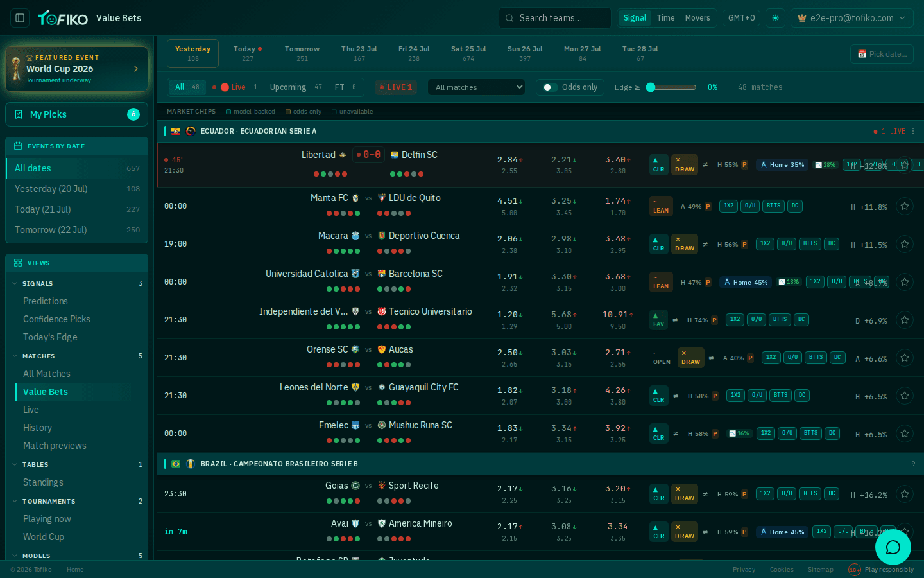Click the DC chip in Emelec row

[x=832, y=433]
